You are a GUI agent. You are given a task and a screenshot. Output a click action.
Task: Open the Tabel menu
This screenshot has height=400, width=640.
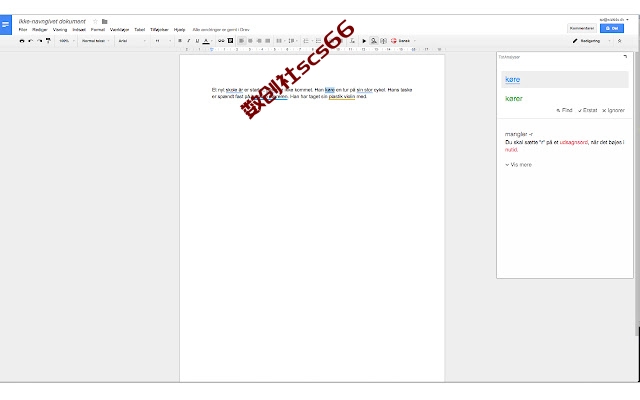click(x=140, y=30)
